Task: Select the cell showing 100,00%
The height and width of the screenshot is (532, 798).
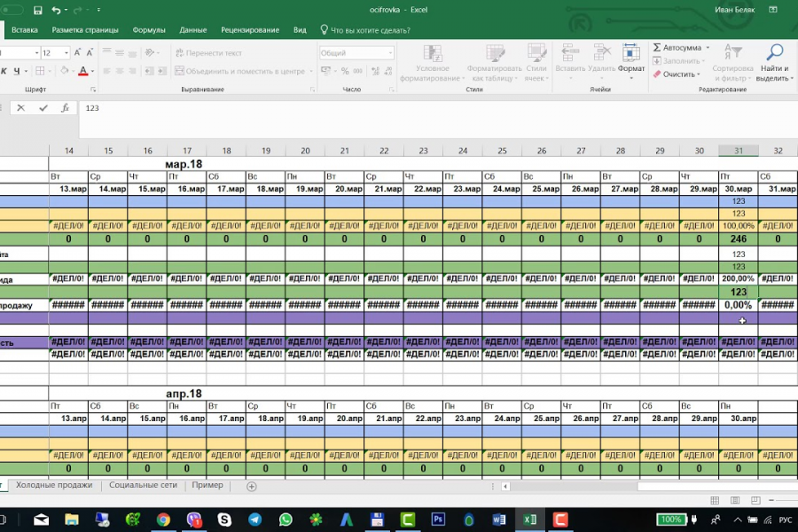Action: pyautogui.click(x=739, y=226)
